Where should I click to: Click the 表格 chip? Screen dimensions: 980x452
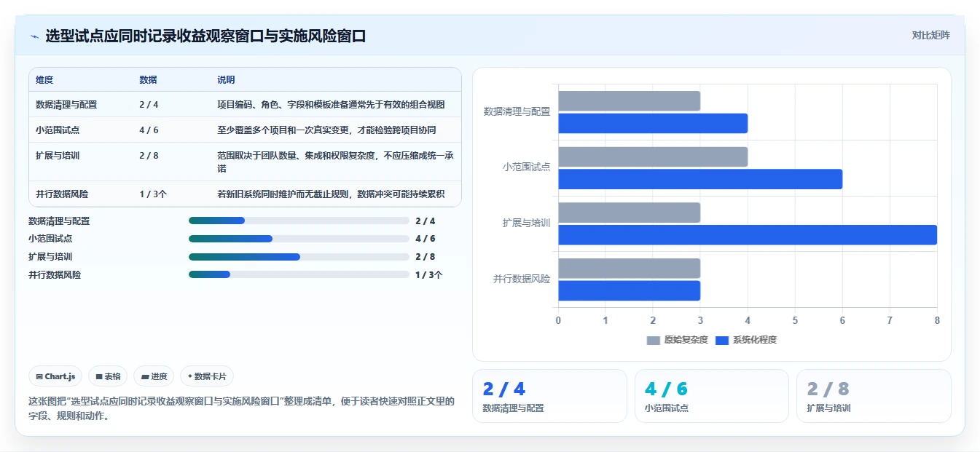[x=108, y=376]
